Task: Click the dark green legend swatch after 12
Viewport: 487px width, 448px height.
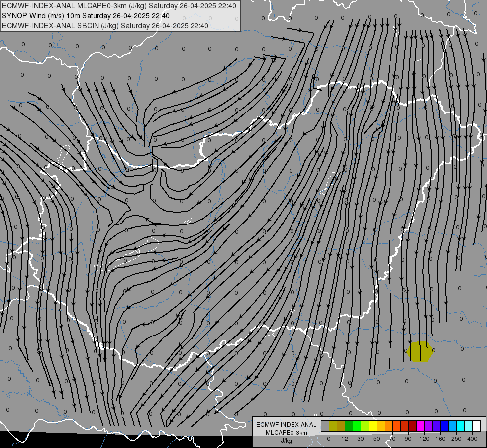Action: point(349,426)
